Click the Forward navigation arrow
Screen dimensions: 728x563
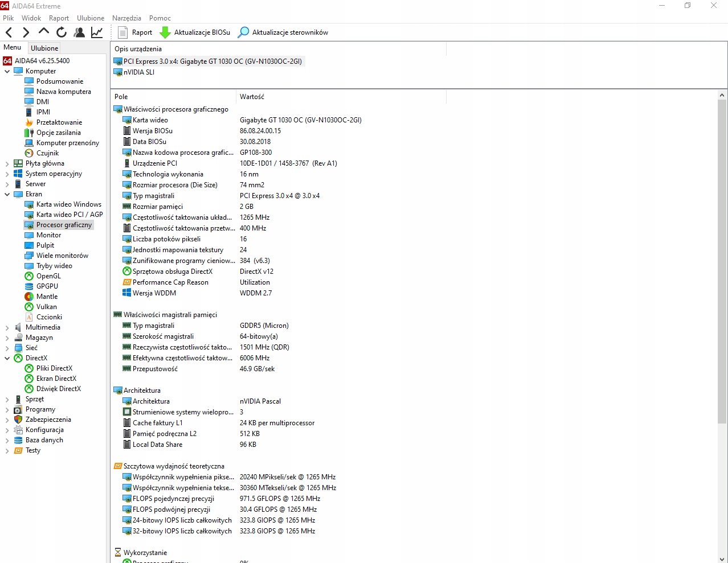point(26,32)
